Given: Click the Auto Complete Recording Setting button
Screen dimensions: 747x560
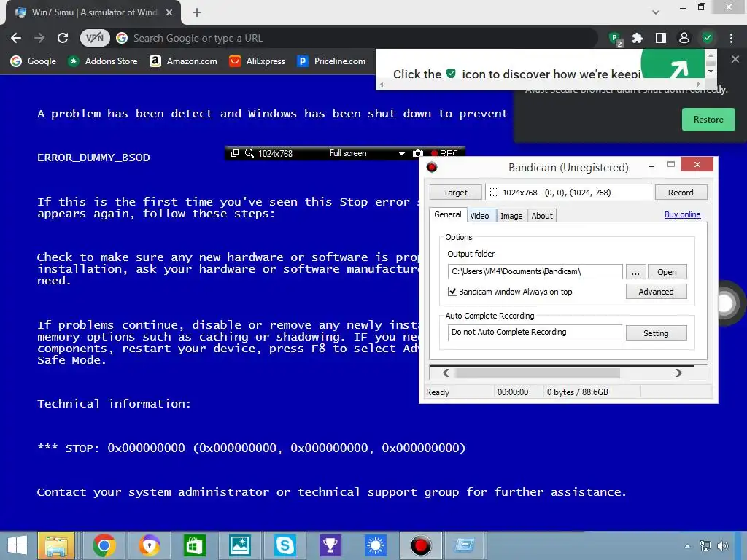Looking at the screenshot, I should [656, 332].
